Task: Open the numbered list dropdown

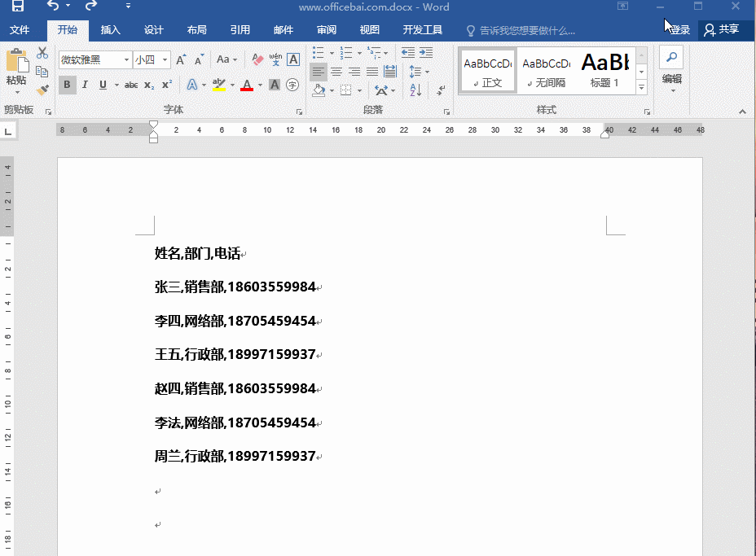Action: [x=359, y=53]
